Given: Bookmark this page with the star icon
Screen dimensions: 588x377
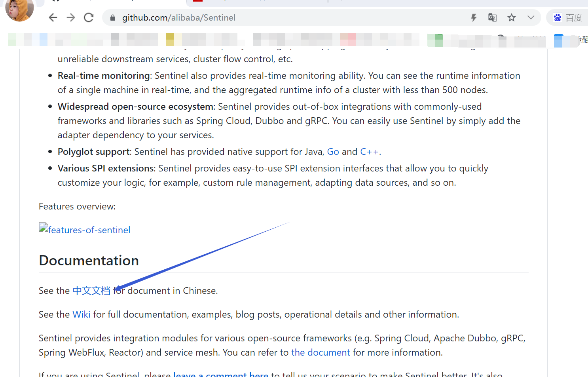Looking at the screenshot, I should click(512, 17).
